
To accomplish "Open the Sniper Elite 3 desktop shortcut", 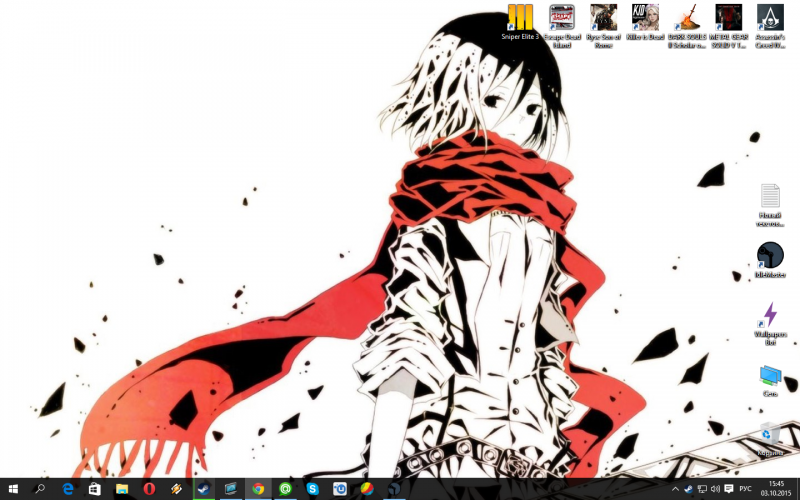I will (x=520, y=22).
